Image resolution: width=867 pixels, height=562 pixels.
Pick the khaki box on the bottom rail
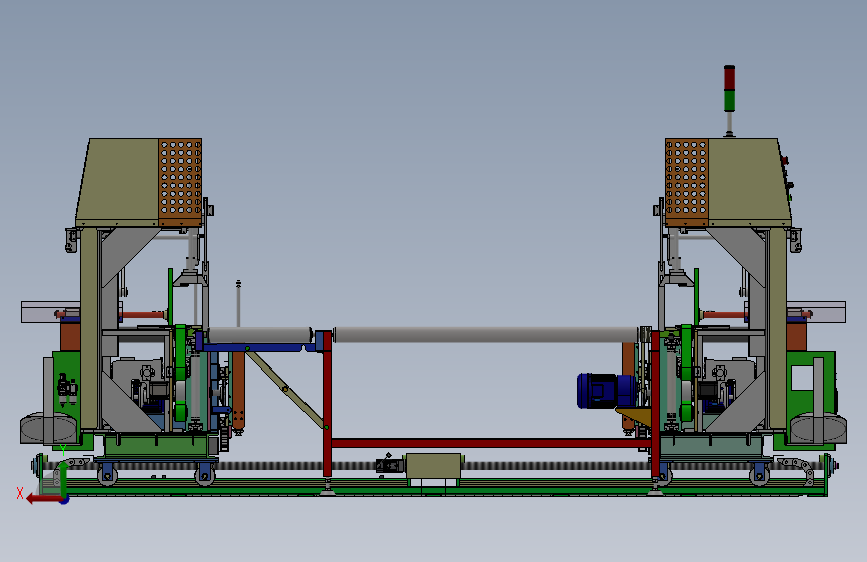pyautogui.click(x=434, y=466)
